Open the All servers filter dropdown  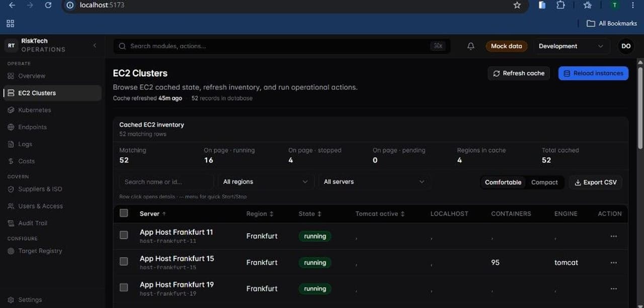point(374,182)
